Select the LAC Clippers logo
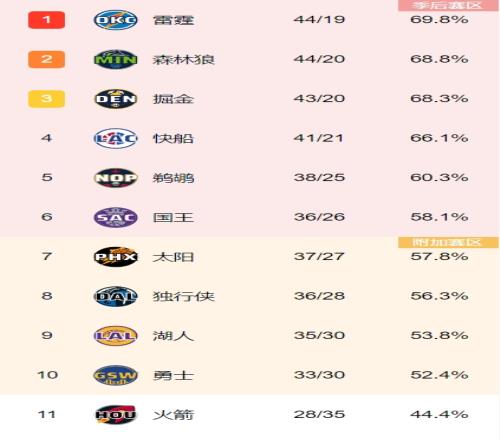 pyautogui.click(x=115, y=138)
